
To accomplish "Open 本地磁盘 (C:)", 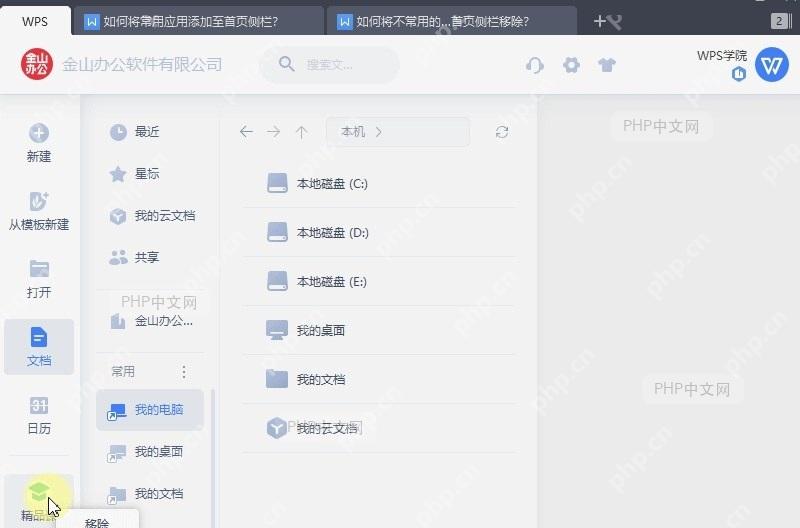I will click(379, 183).
